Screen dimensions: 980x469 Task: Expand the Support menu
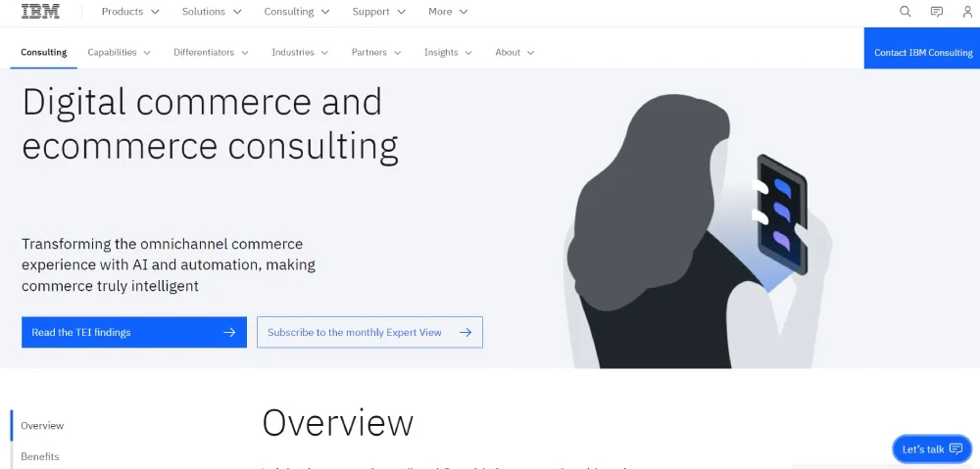point(378,12)
